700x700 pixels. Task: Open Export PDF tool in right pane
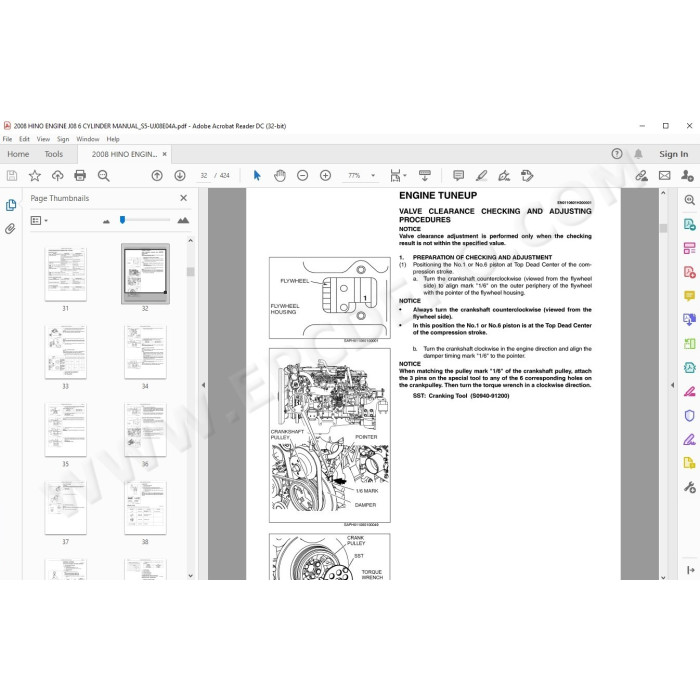689,224
